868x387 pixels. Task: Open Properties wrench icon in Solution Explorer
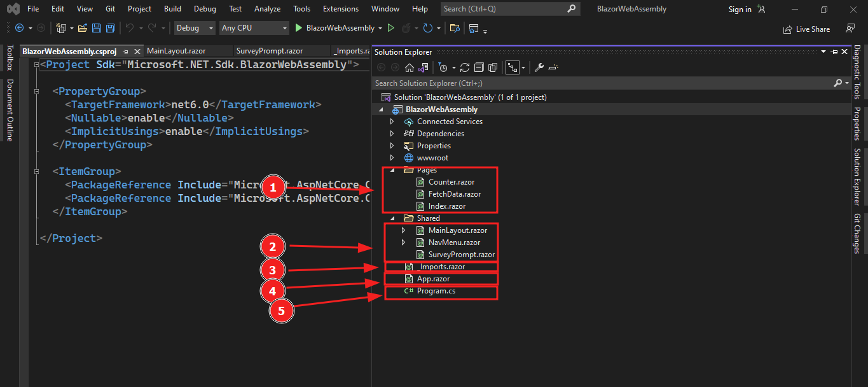(539, 67)
